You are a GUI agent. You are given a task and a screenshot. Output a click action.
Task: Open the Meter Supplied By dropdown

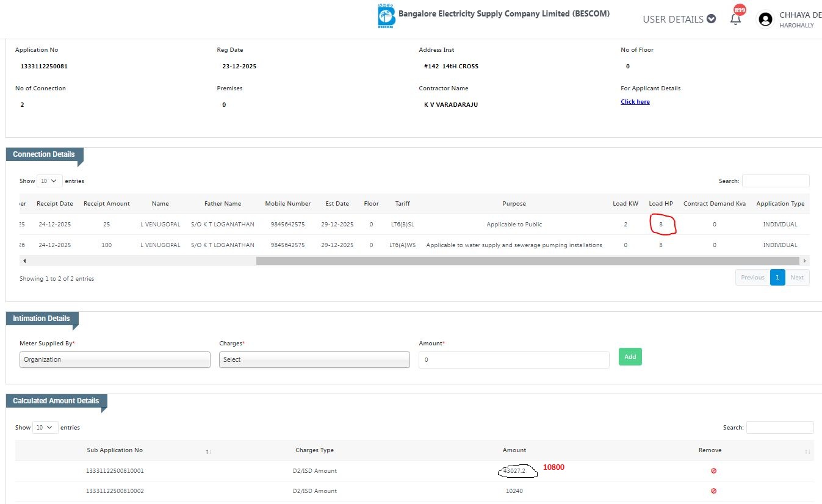pos(115,360)
